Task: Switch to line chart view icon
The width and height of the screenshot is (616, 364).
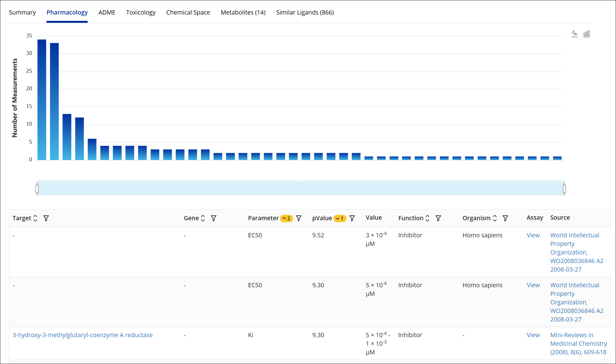Action: coord(575,34)
